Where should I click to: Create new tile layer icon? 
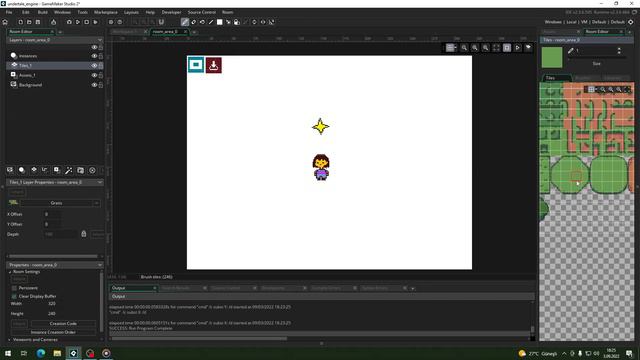coord(34,170)
